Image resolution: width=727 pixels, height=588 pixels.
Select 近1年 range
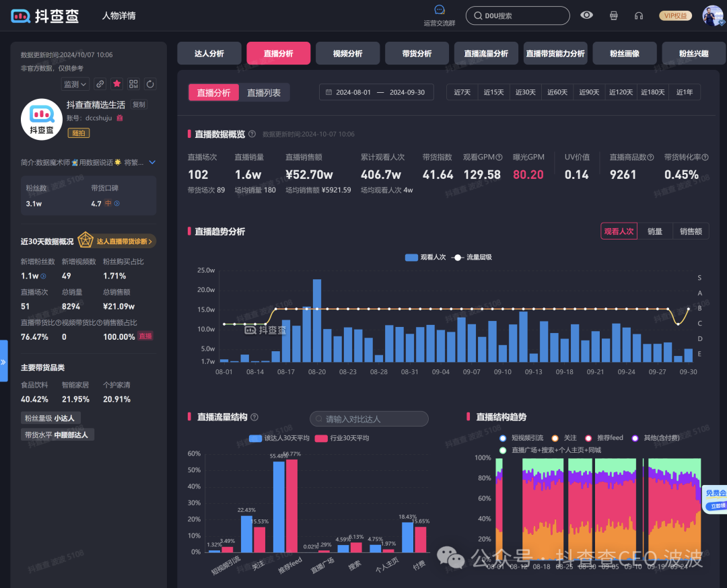click(685, 92)
